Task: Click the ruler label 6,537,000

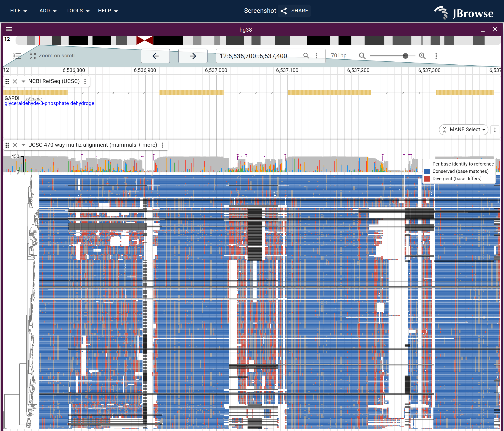Action: pos(216,70)
